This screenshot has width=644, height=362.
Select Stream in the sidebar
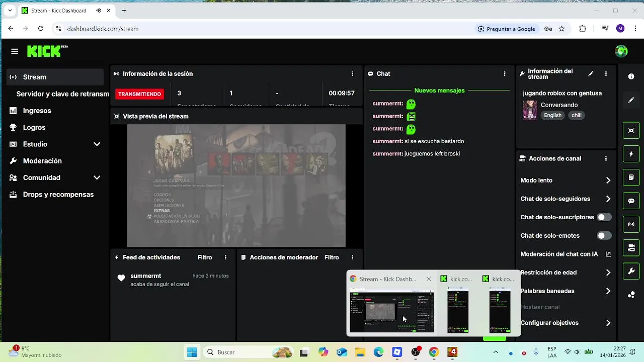(x=55, y=77)
